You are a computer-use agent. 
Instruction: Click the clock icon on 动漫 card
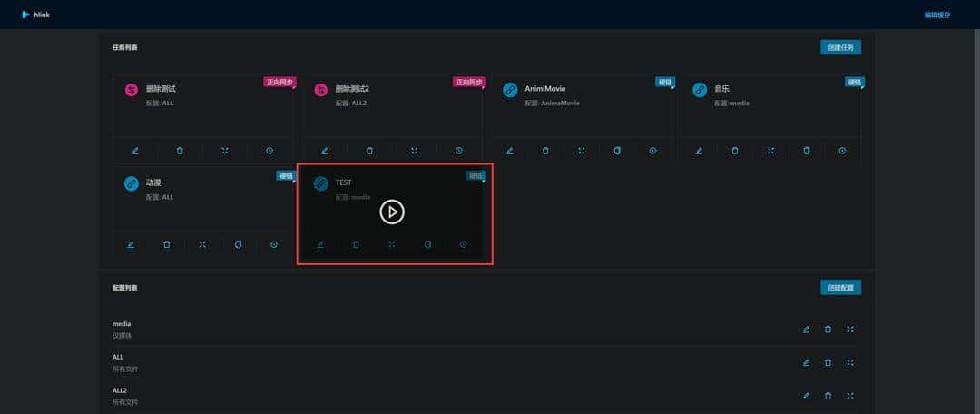coord(274,244)
